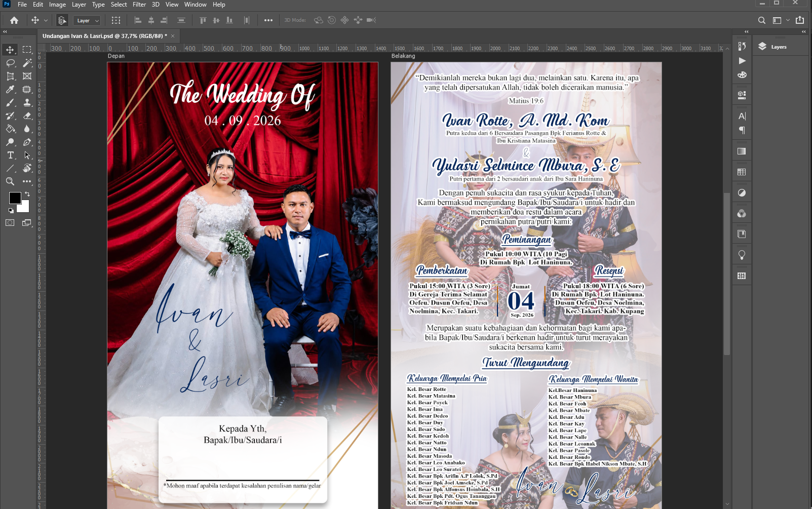
Task: Select the Brush tool
Action: pos(10,102)
